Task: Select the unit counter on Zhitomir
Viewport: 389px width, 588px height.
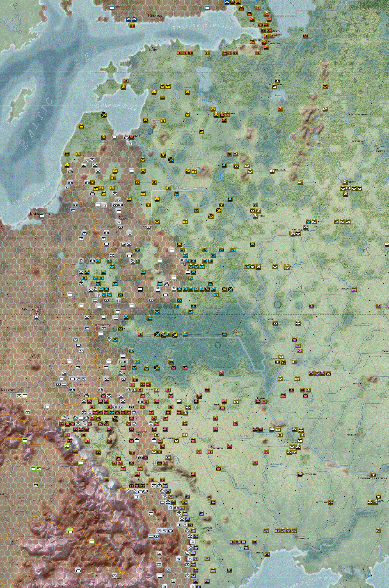Action: pyautogui.click(x=222, y=408)
